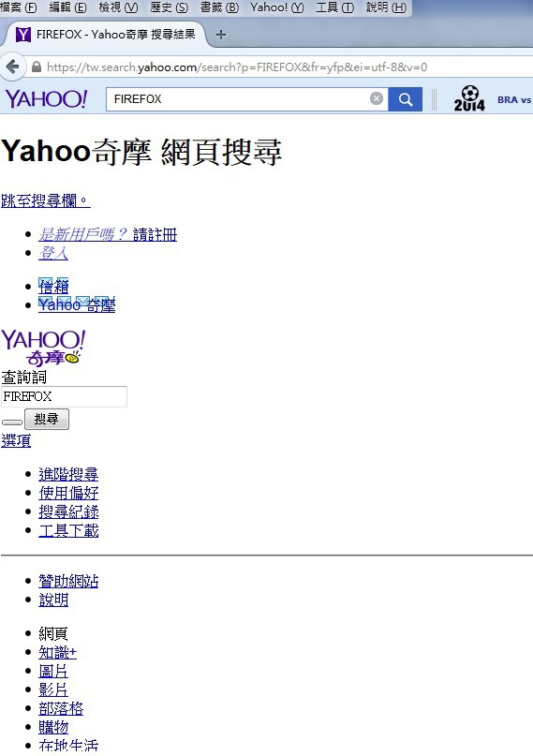Open a new tab with plus button

click(221, 35)
